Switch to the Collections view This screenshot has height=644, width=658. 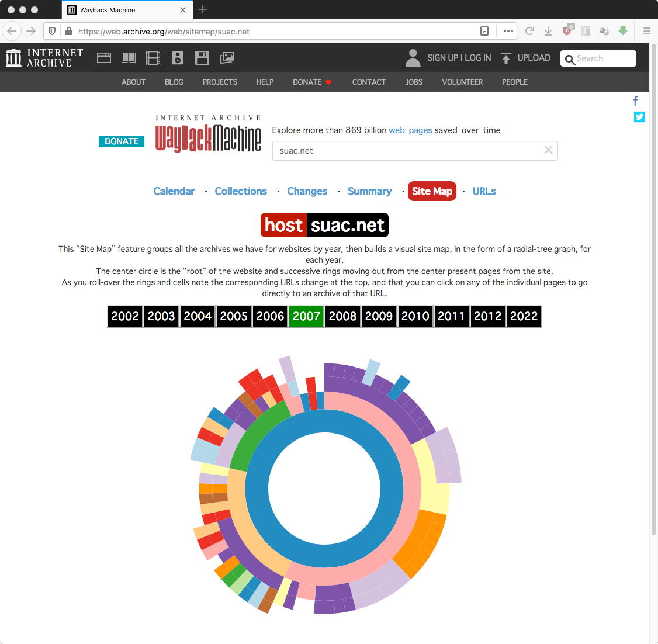pos(241,191)
